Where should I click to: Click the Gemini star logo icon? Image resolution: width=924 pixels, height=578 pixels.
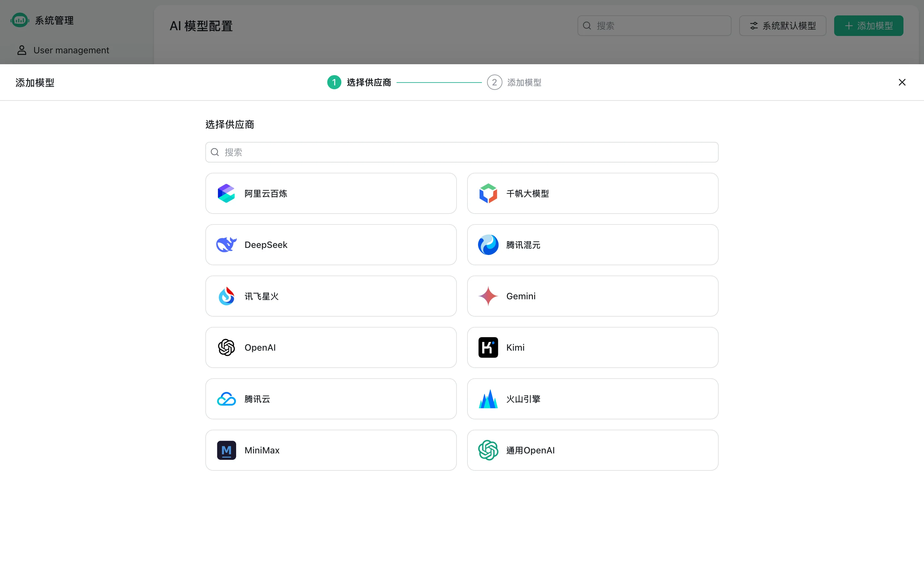[488, 296]
